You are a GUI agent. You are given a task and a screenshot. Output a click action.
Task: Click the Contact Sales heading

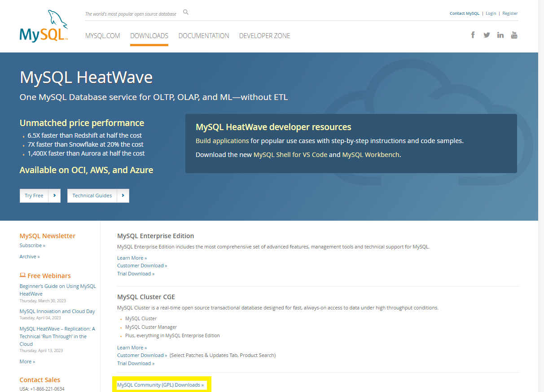[40, 380]
